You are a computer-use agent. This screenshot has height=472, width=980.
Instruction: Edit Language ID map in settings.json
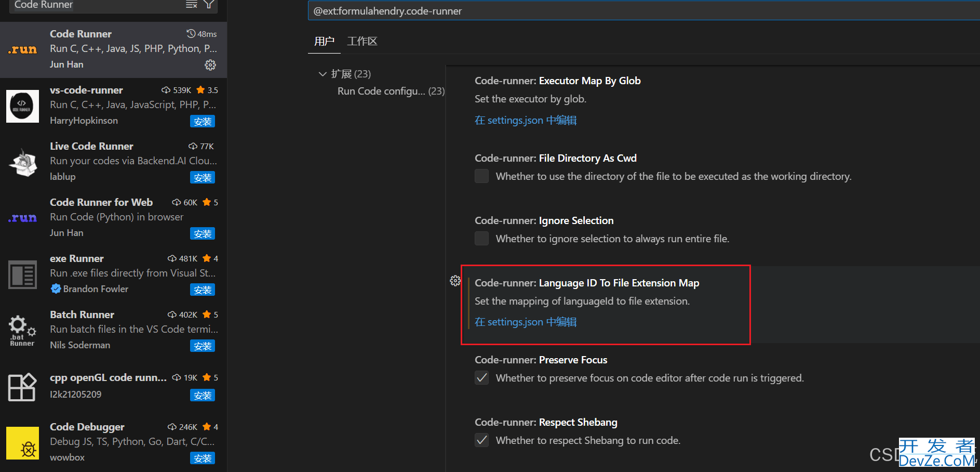(x=526, y=322)
